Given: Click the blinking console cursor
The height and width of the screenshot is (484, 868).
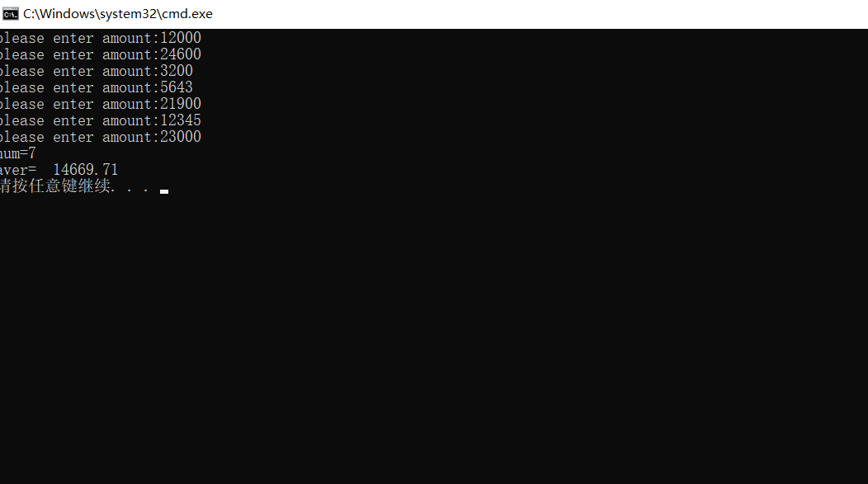Looking at the screenshot, I should click(x=164, y=191).
